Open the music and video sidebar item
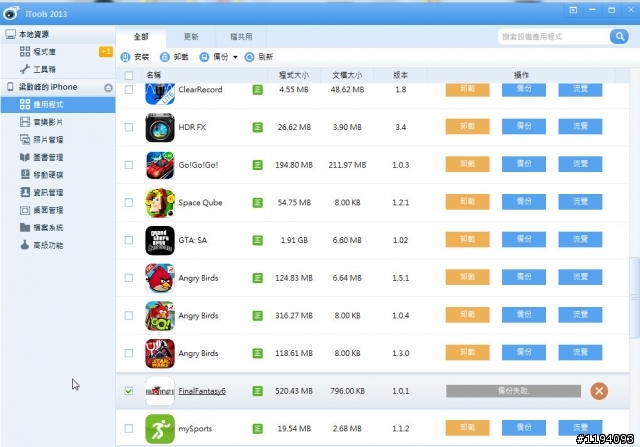Image resolution: width=640 pixels, height=447 pixels. 58,122
